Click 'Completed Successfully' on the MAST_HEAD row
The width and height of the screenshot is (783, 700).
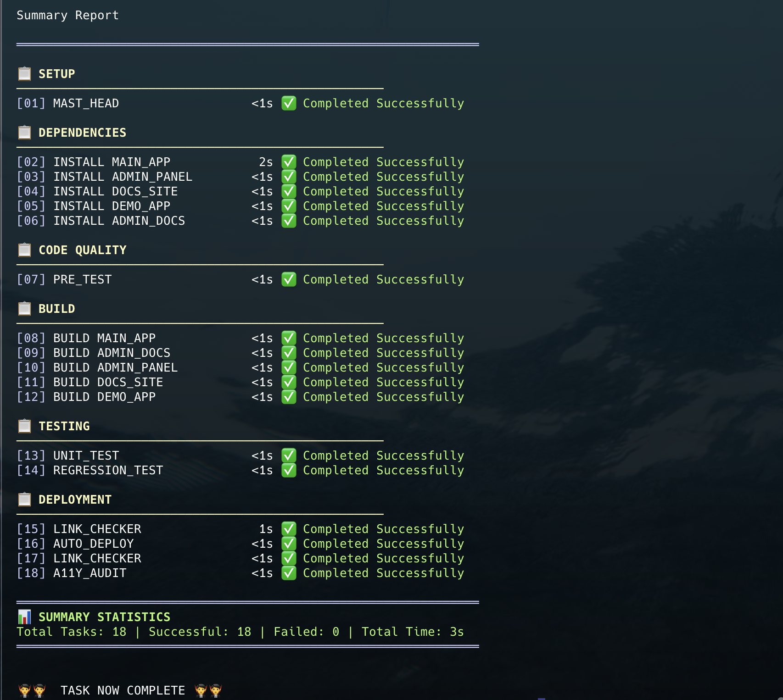point(384,104)
